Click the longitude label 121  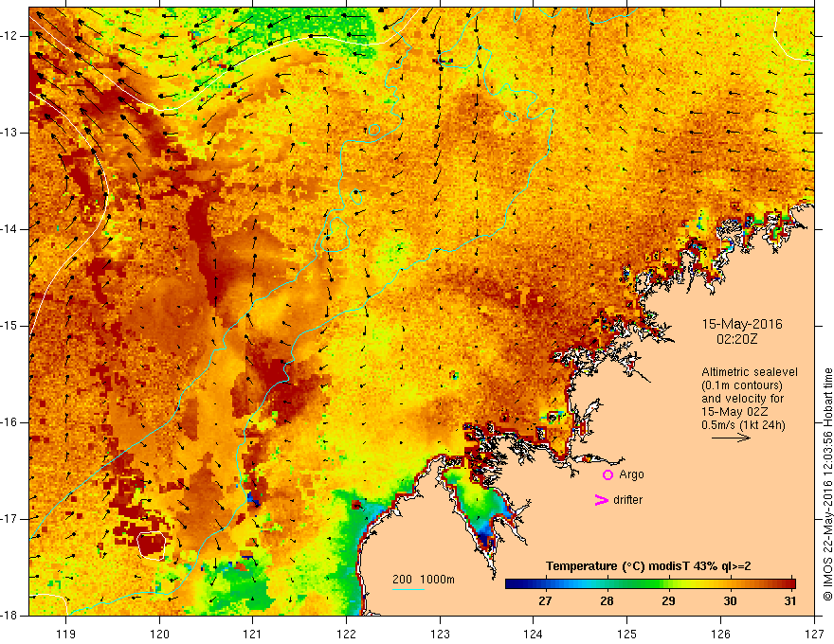click(x=253, y=634)
